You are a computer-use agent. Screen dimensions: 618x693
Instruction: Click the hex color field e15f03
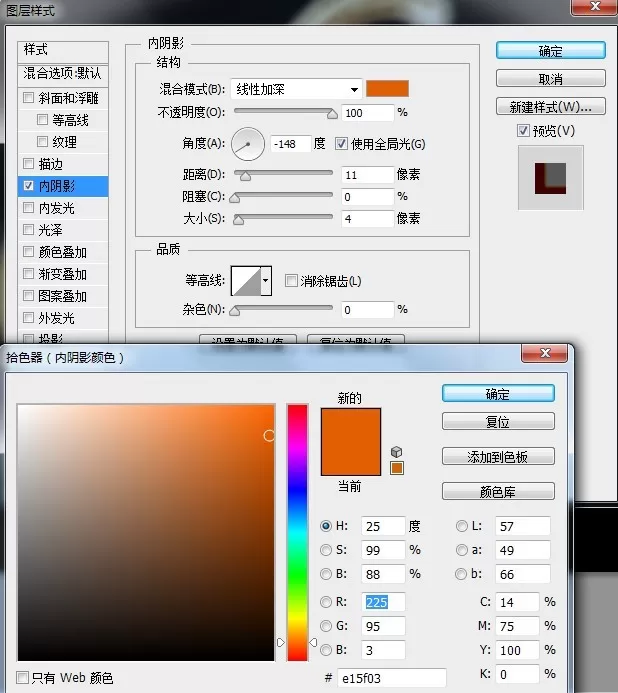click(392, 678)
